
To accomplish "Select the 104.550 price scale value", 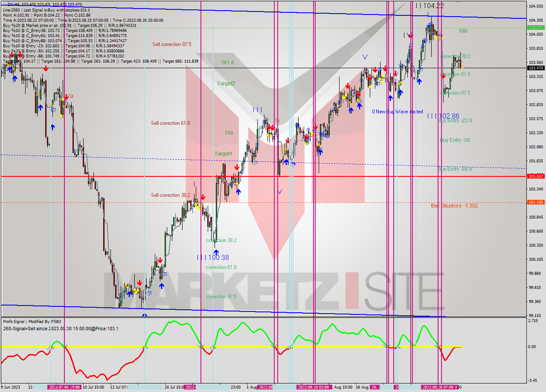I will coord(536,6).
